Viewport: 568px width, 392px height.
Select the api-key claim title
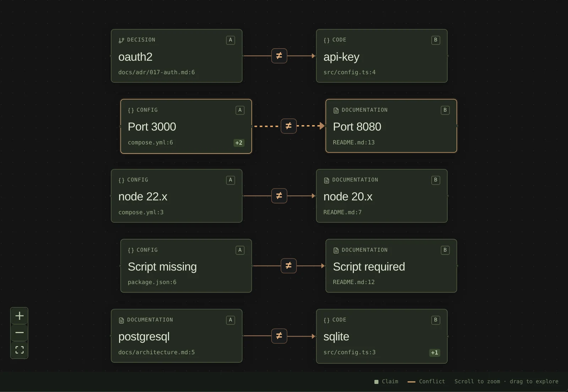point(342,57)
